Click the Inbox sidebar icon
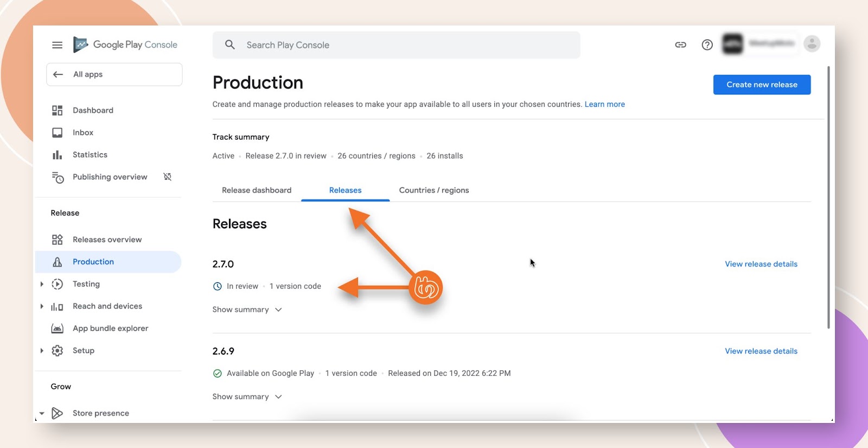 (57, 132)
